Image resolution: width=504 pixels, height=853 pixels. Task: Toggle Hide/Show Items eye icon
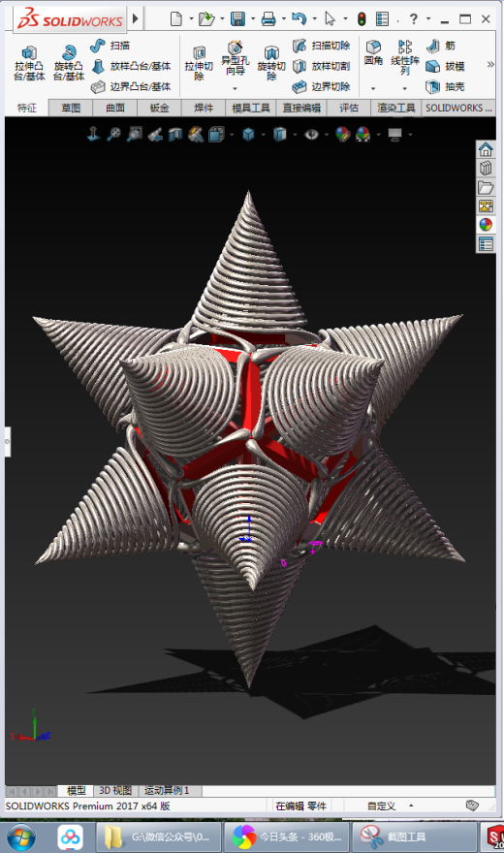coord(311,134)
